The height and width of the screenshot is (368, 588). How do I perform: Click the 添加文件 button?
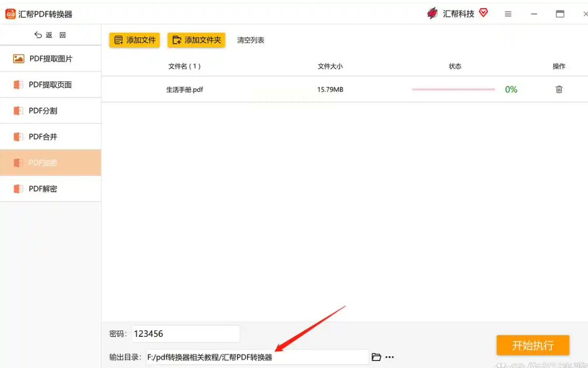point(135,40)
